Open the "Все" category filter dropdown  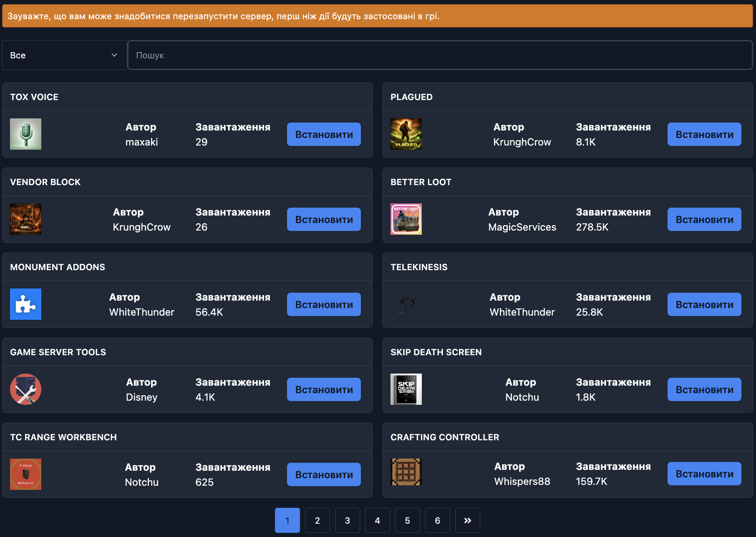64,55
